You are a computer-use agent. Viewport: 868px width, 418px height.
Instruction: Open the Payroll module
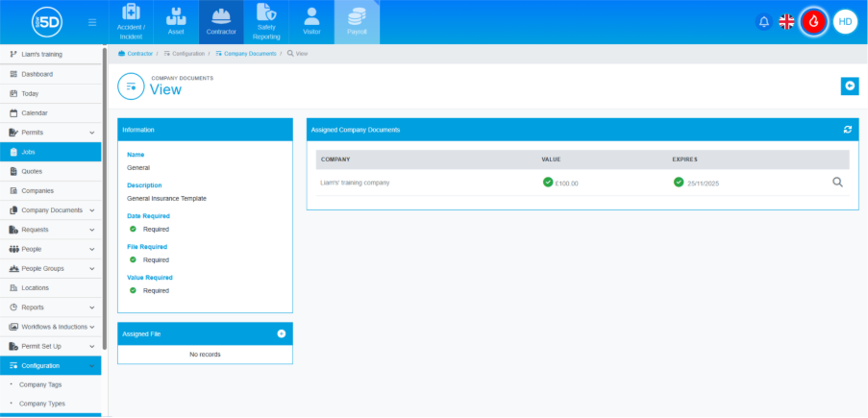coord(357,22)
